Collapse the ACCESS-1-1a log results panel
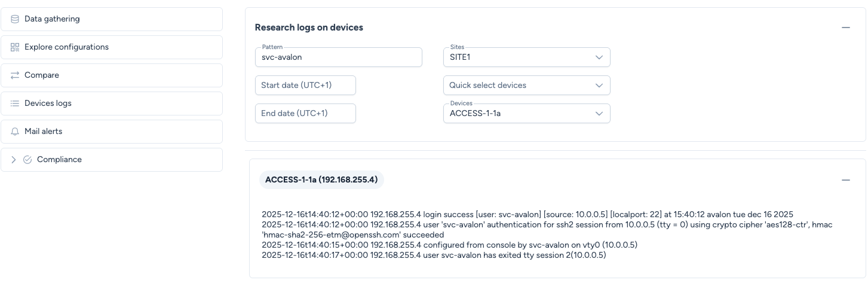The width and height of the screenshot is (868, 283). pyautogui.click(x=845, y=179)
